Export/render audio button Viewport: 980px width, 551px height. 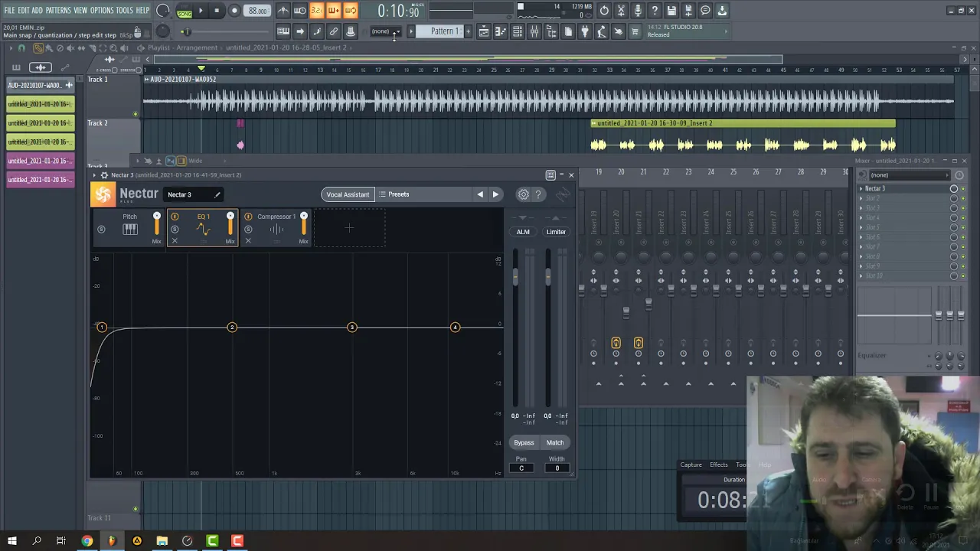688,11
